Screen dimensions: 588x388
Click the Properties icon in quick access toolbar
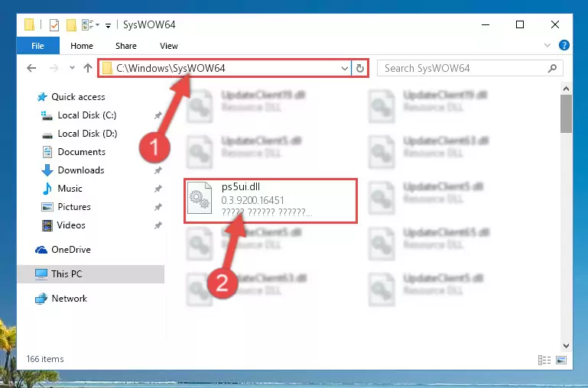[x=54, y=25]
